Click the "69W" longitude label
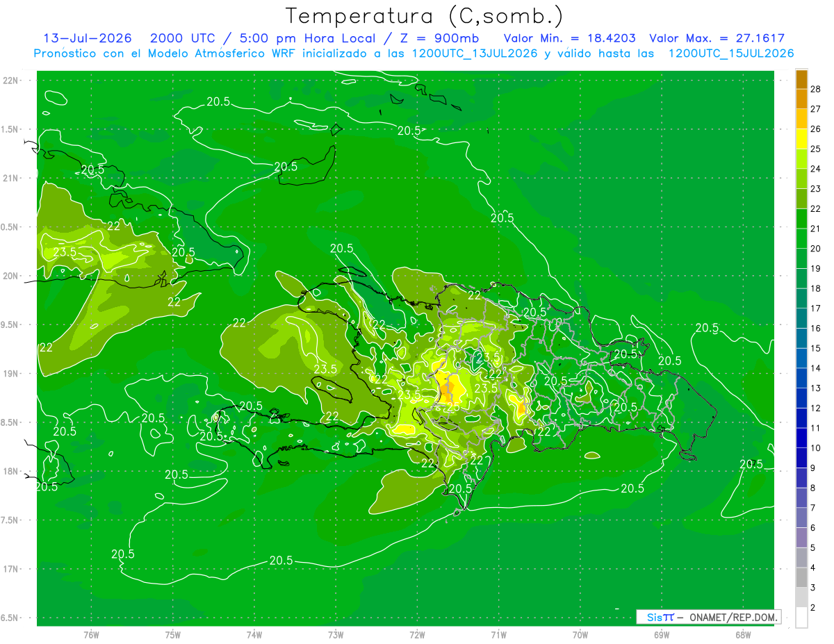Screen dimensions: 834x644 [662, 634]
